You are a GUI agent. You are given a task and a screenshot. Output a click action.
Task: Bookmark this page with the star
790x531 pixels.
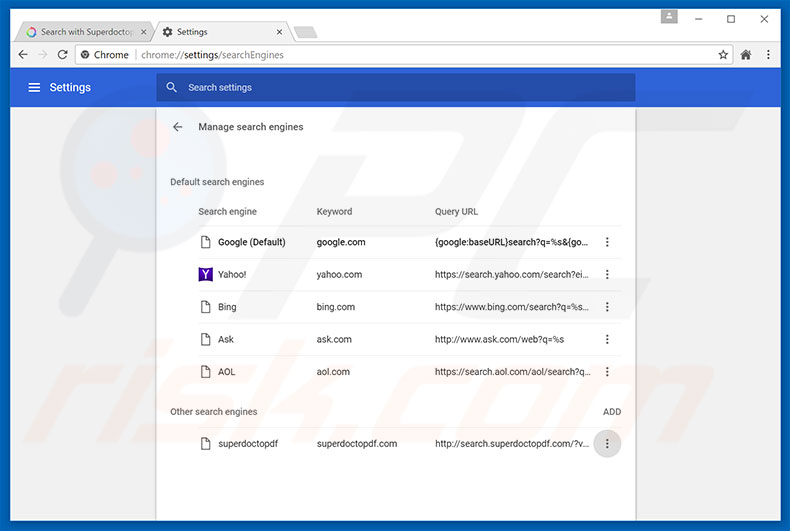(x=723, y=55)
